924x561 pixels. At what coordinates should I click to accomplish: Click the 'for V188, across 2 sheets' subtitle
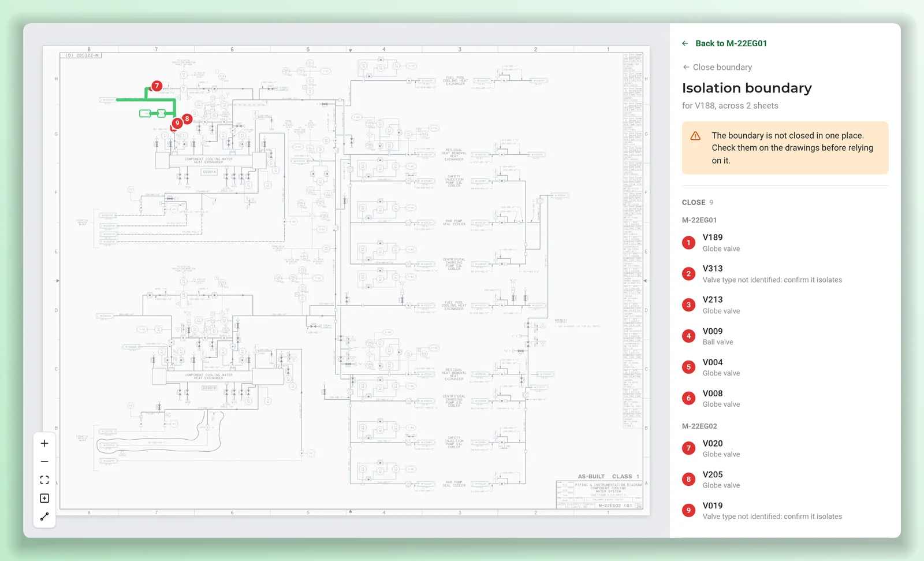tap(730, 106)
